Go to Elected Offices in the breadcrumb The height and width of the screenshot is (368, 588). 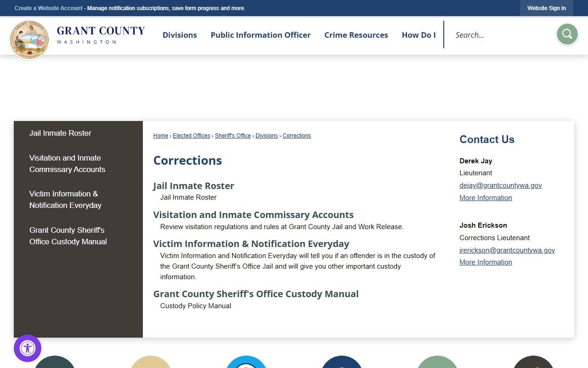tap(192, 136)
